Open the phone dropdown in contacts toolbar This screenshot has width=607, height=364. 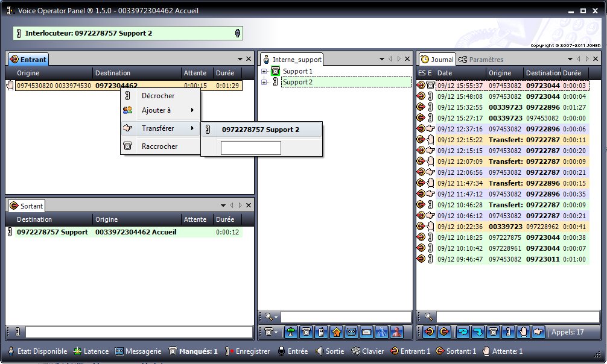point(270,332)
